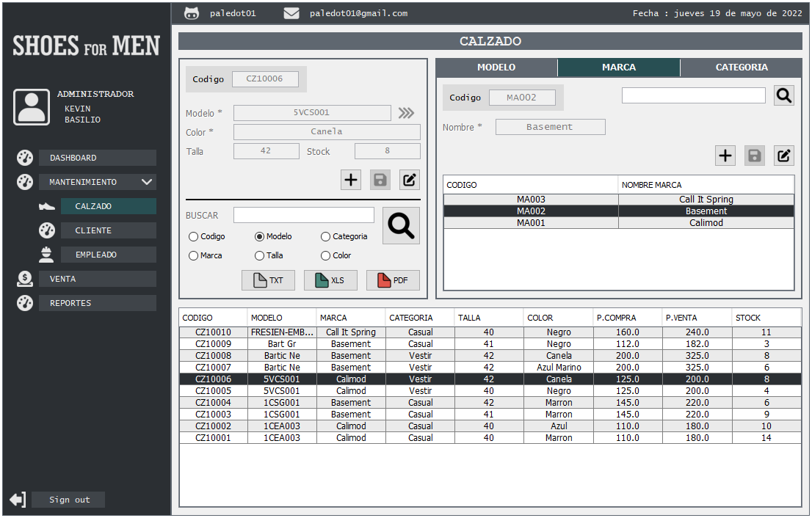
Task: Click the edit pencil icon in the Calzado form
Action: [x=410, y=180]
